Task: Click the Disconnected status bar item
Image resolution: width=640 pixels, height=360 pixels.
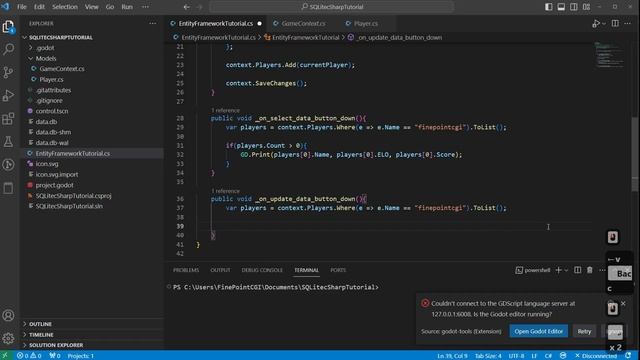Action: (x=596, y=356)
